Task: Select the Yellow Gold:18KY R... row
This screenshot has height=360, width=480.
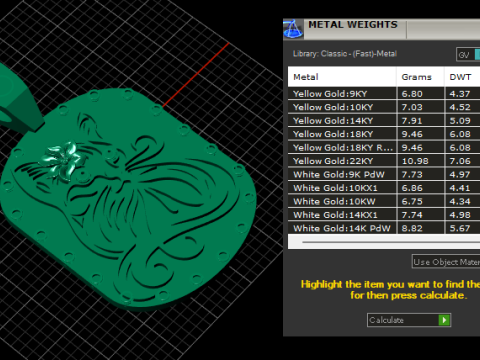Action: point(384,147)
